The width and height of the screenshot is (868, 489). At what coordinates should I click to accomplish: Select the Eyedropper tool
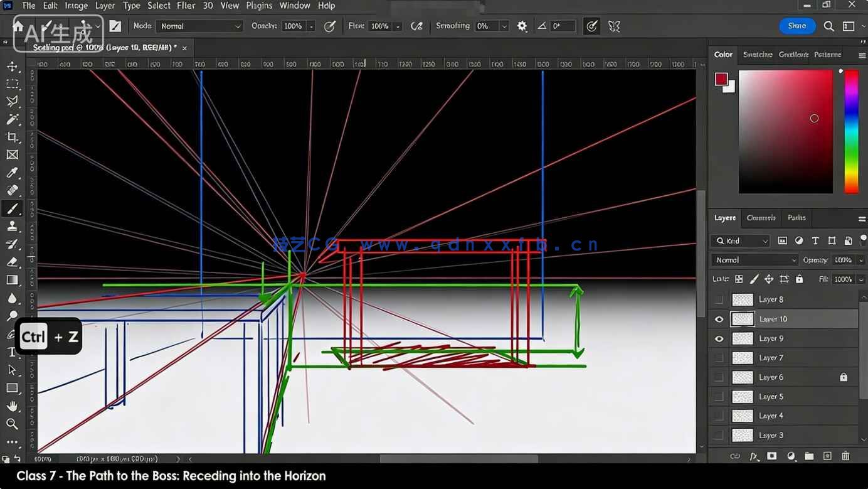coord(12,173)
